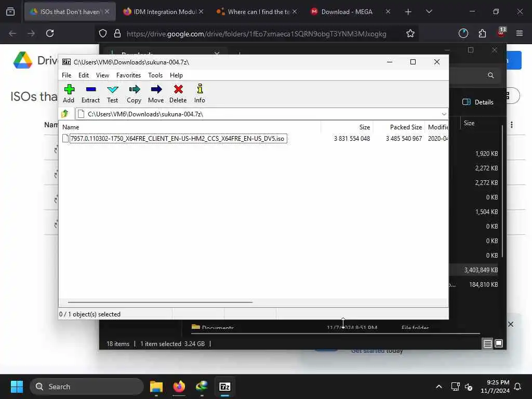Select the 7957.0.110302-1750 ISO file

(x=178, y=138)
